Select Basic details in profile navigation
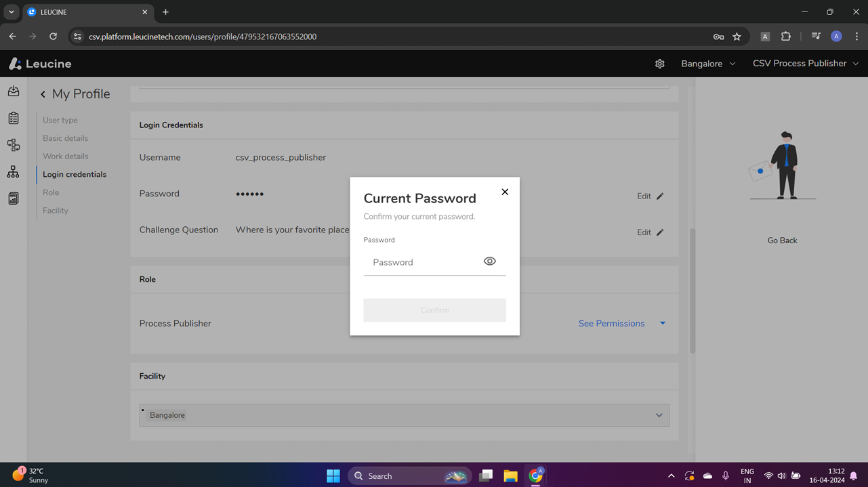This screenshot has height=487, width=868. click(64, 137)
